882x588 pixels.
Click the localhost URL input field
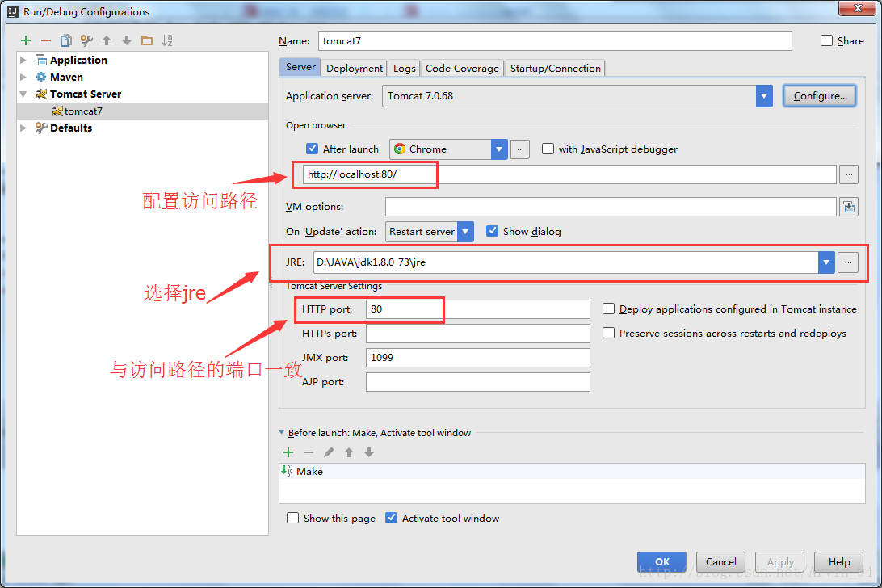point(569,174)
